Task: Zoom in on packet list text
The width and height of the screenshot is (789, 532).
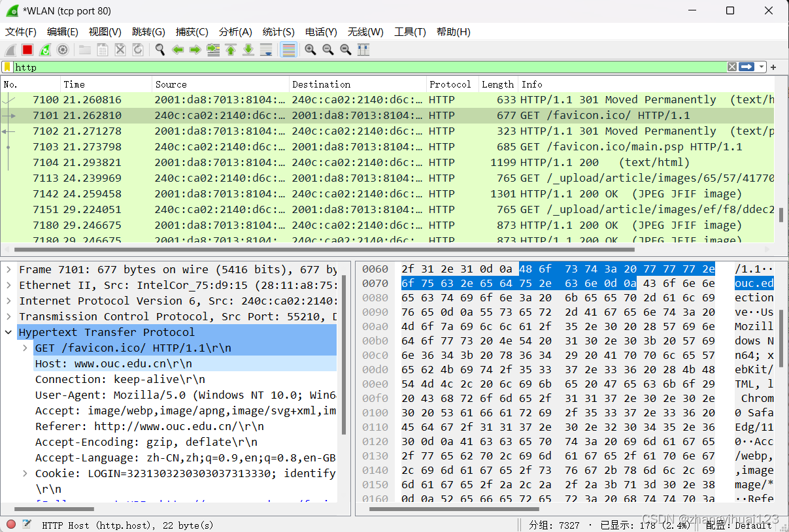Action: 311,50
